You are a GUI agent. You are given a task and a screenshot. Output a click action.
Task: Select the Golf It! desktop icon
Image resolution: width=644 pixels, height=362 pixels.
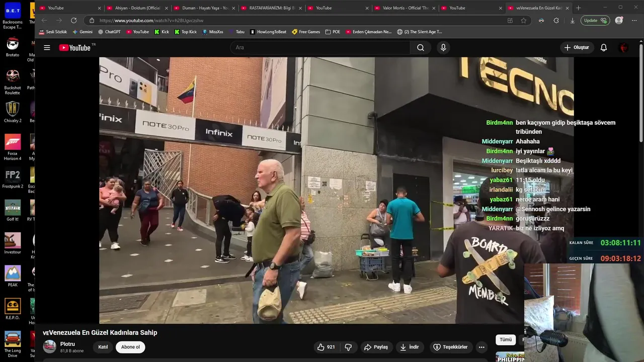coord(13,211)
